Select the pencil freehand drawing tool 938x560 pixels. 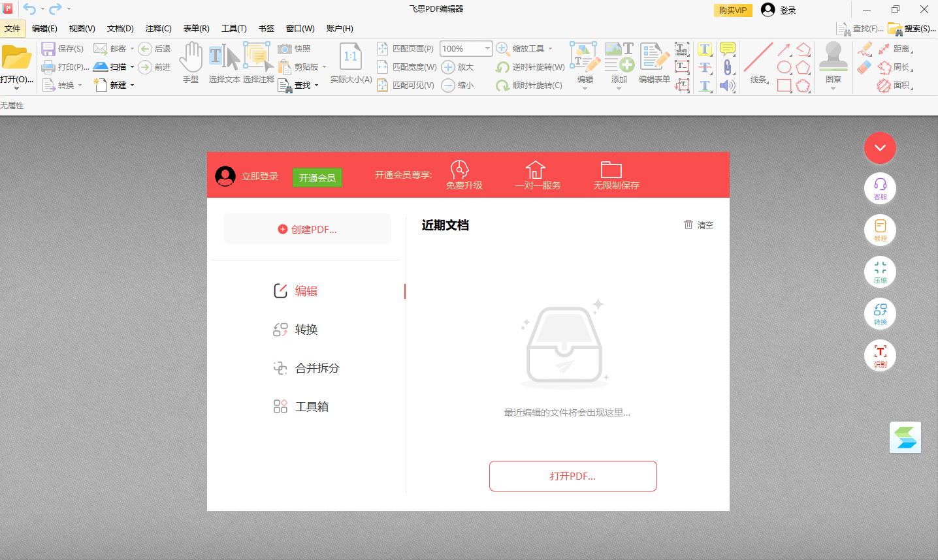tap(864, 49)
